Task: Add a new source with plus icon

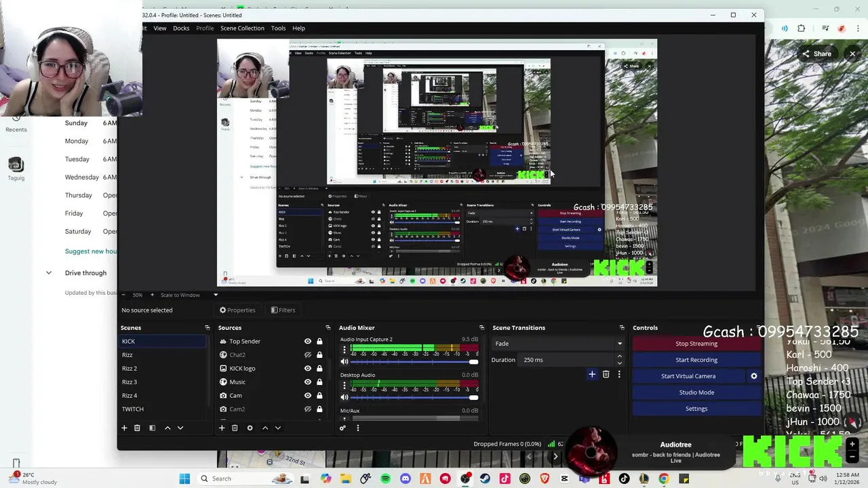Action: pos(222,428)
